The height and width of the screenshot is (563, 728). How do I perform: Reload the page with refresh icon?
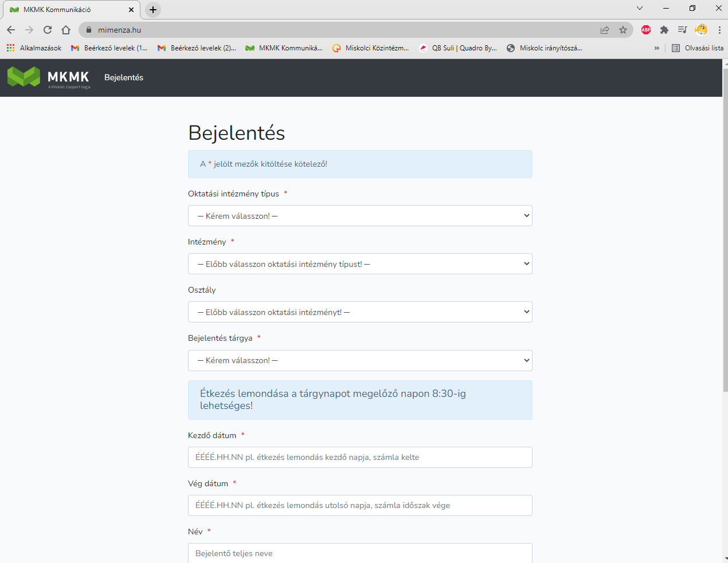pyautogui.click(x=48, y=30)
